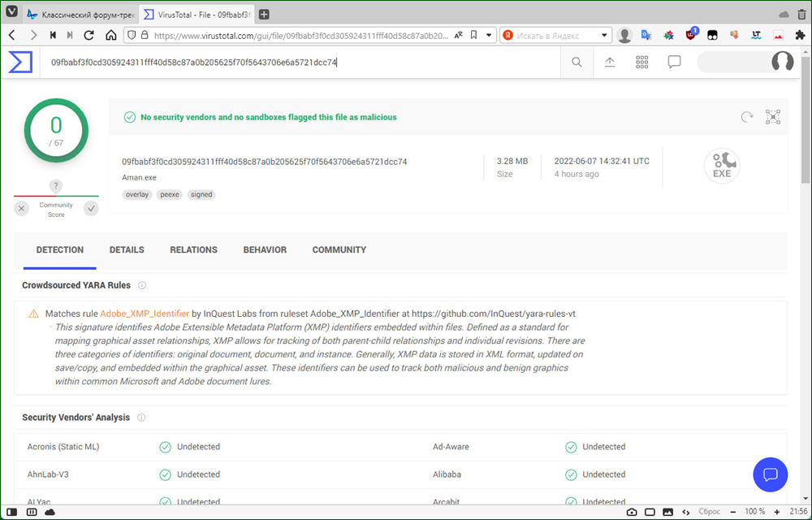
Task: Click the peexe tag
Action: (170, 195)
